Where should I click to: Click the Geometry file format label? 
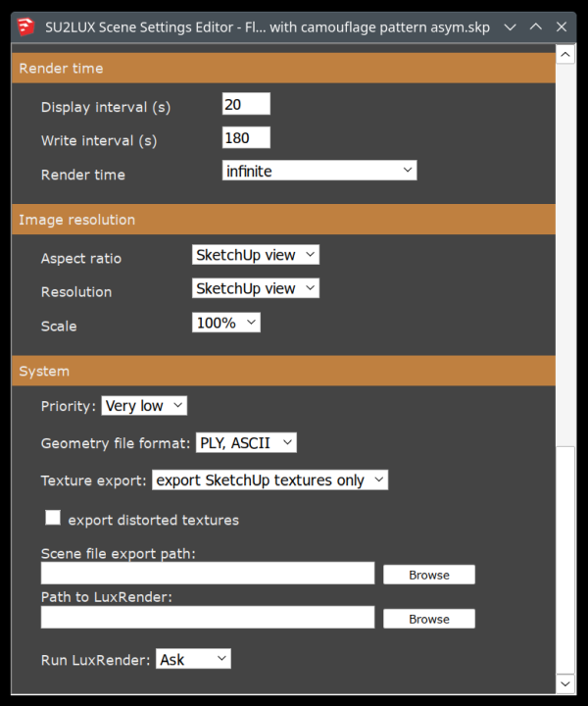tap(116, 443)
